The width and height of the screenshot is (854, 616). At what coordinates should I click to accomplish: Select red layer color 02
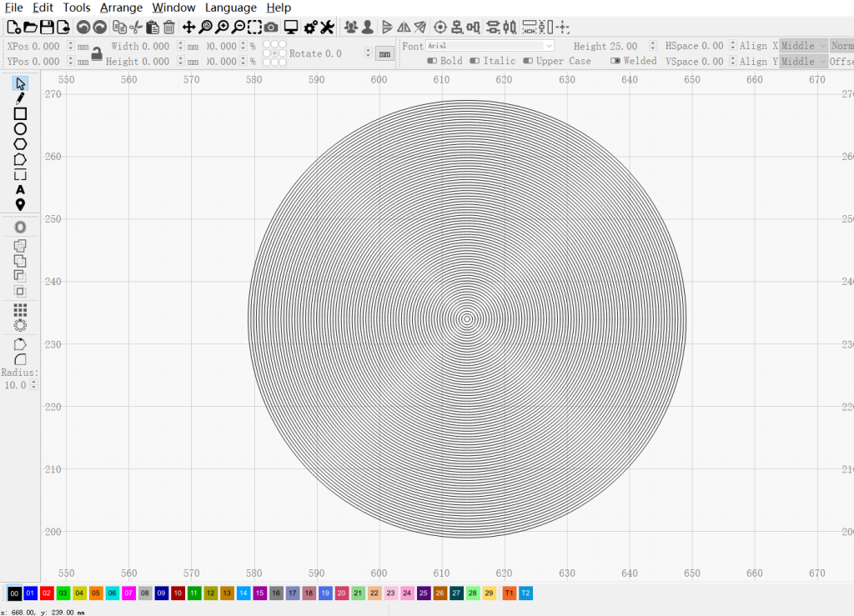(x=47, y=593)
